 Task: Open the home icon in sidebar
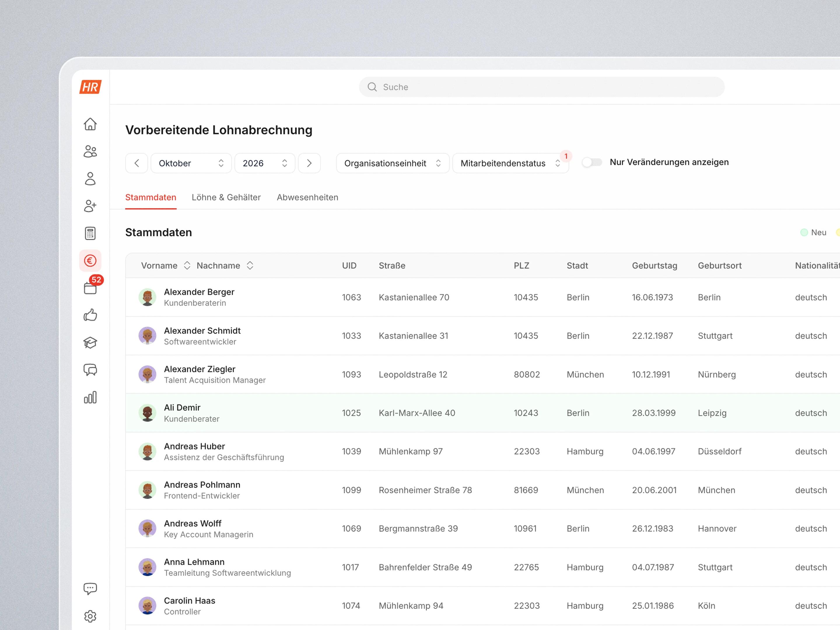tap(90, 124)
